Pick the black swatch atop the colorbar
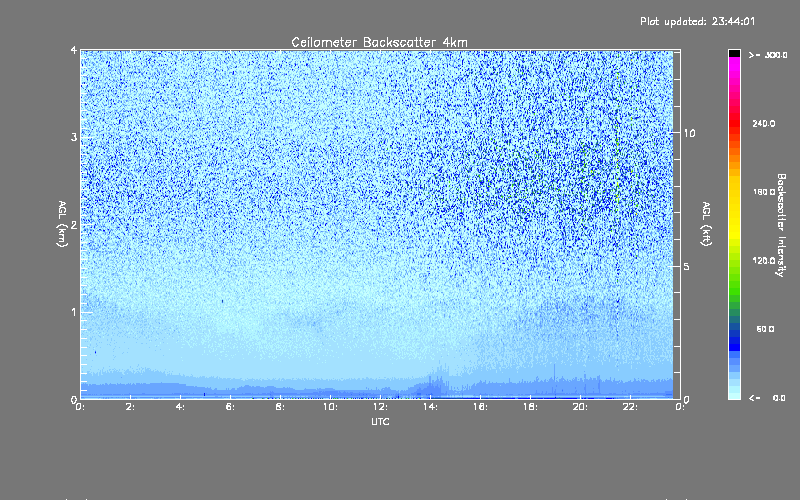This screenshot has height=500, width=800. (734, 53)
